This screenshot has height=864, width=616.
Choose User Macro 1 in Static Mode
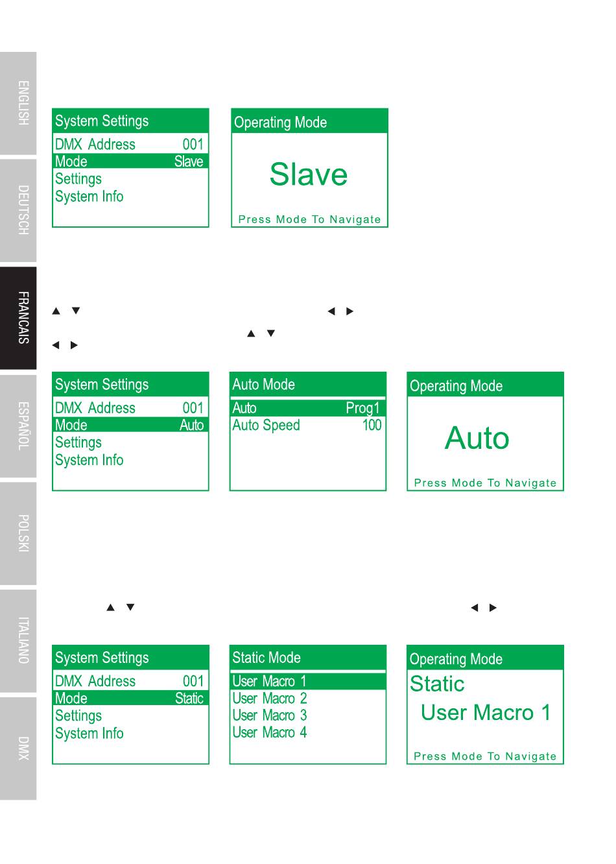[x=308, y=681]
